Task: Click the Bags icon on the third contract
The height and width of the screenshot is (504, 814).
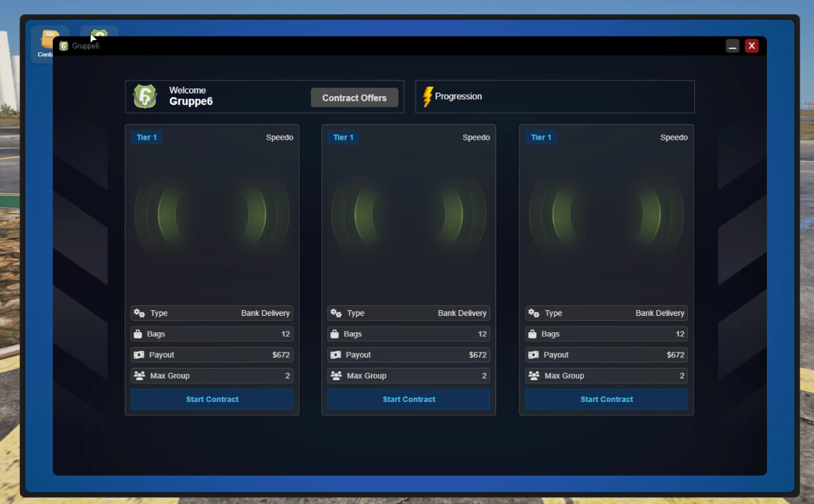Action: tap(532, 334)
